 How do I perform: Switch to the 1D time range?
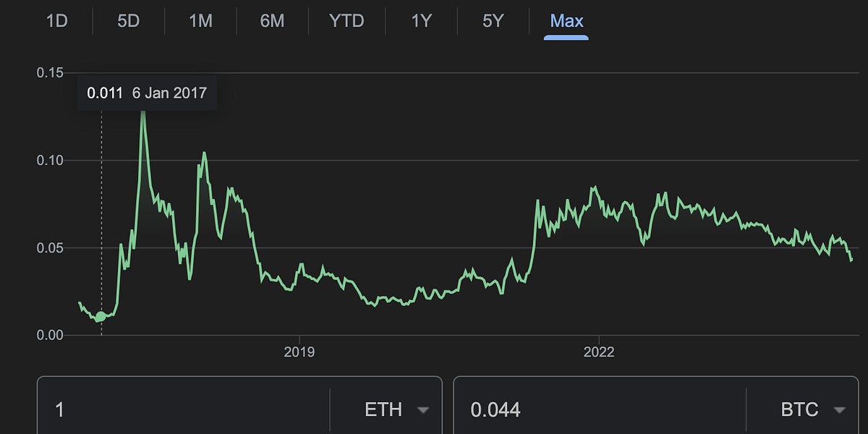(x=56, y=21)
